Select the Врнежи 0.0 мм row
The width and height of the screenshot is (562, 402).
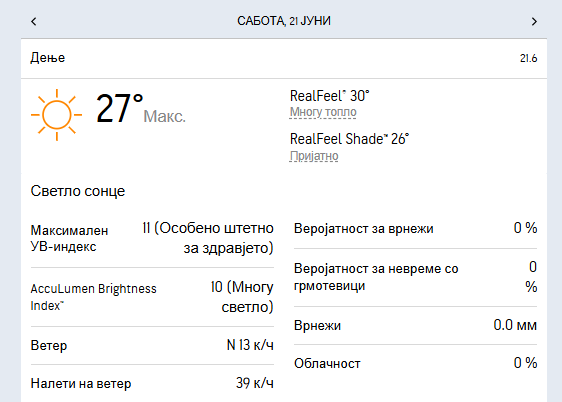415,325
